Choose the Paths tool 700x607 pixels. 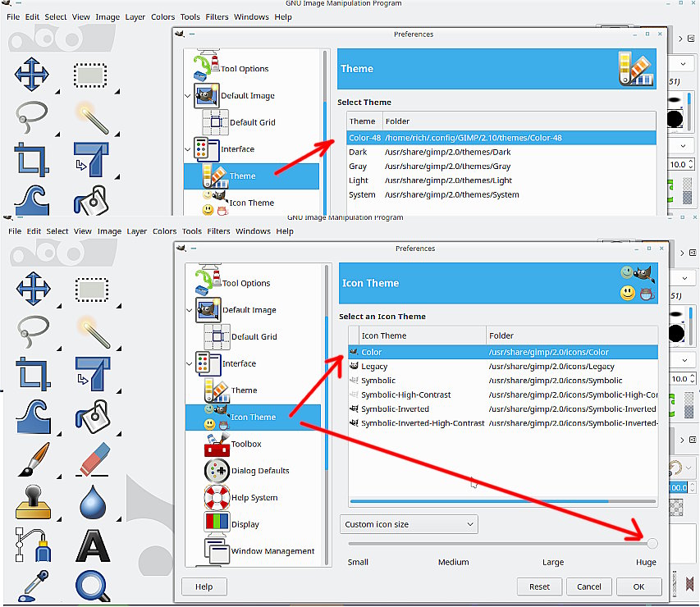tap(33, 545)
